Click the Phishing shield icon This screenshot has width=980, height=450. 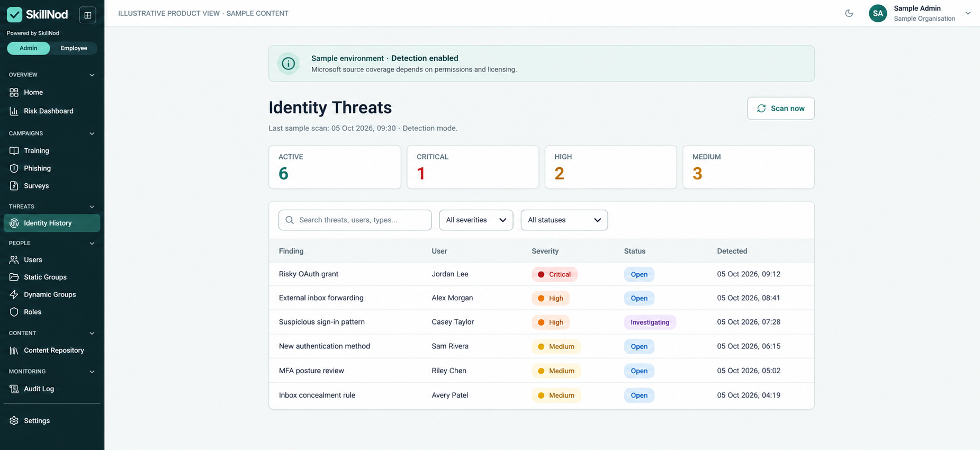[x=14, y=168]
